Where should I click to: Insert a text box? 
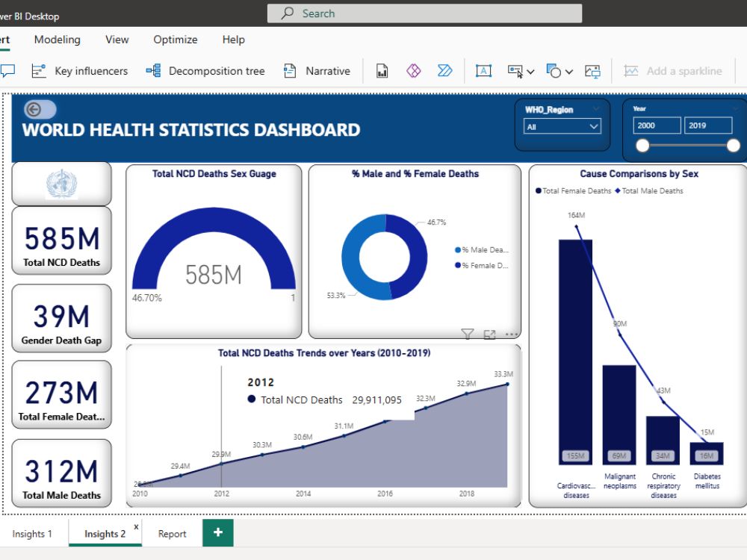point(484,71)
